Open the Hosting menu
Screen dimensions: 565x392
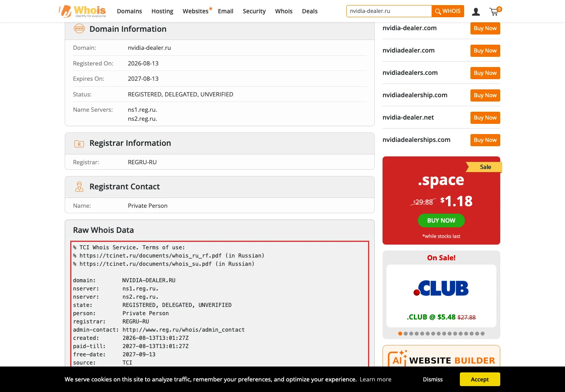click(x=162, y=11)
